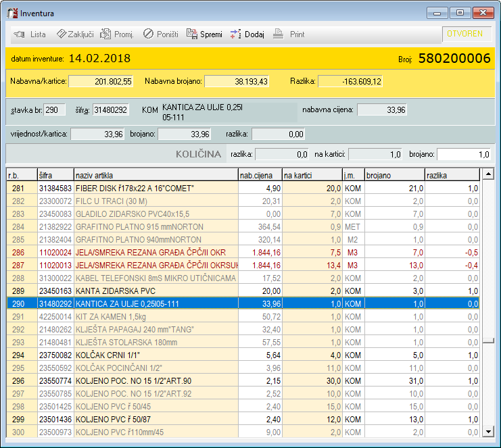Click the Spremi save icon
The image size is (501, 448).
coord(192,34)
